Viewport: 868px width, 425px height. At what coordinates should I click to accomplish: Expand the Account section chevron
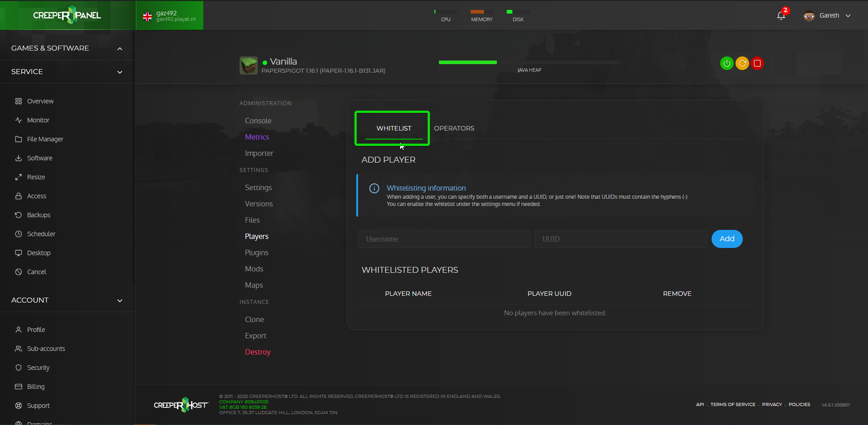point(120,301)
